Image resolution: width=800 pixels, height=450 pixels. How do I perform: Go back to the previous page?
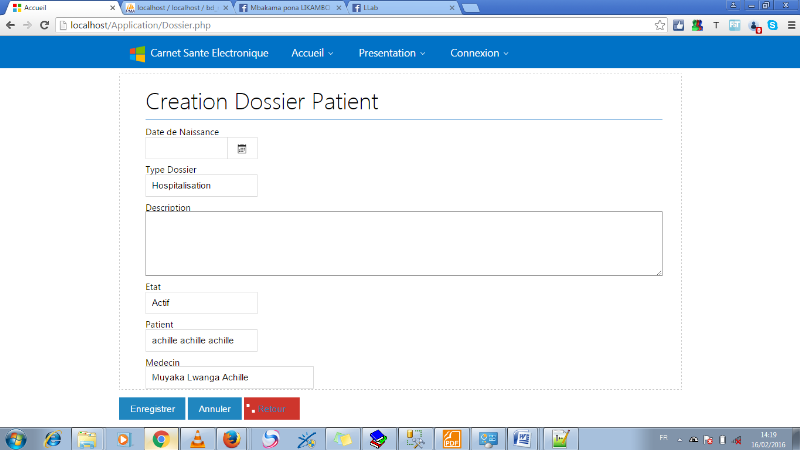10,25
